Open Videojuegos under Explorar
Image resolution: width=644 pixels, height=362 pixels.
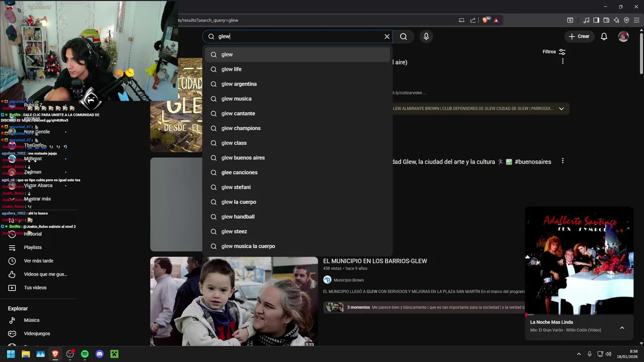pyautogui.click(x=37, y=333)
